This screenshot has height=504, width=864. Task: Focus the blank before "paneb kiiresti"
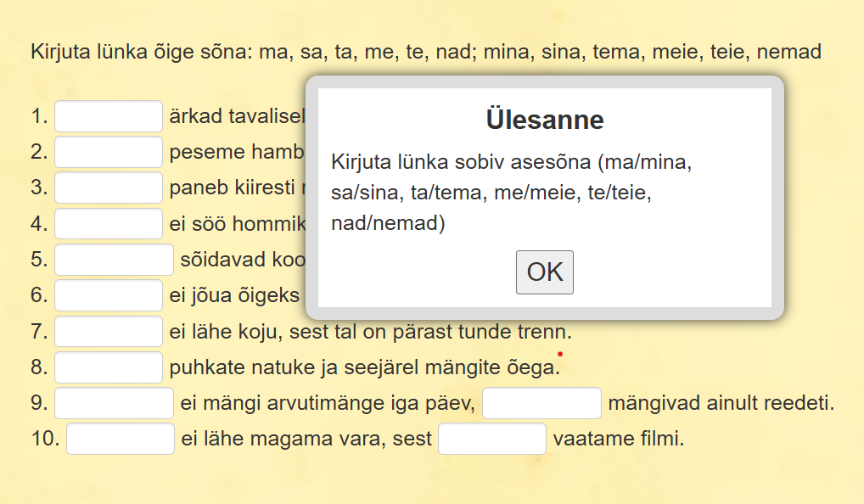108,188
